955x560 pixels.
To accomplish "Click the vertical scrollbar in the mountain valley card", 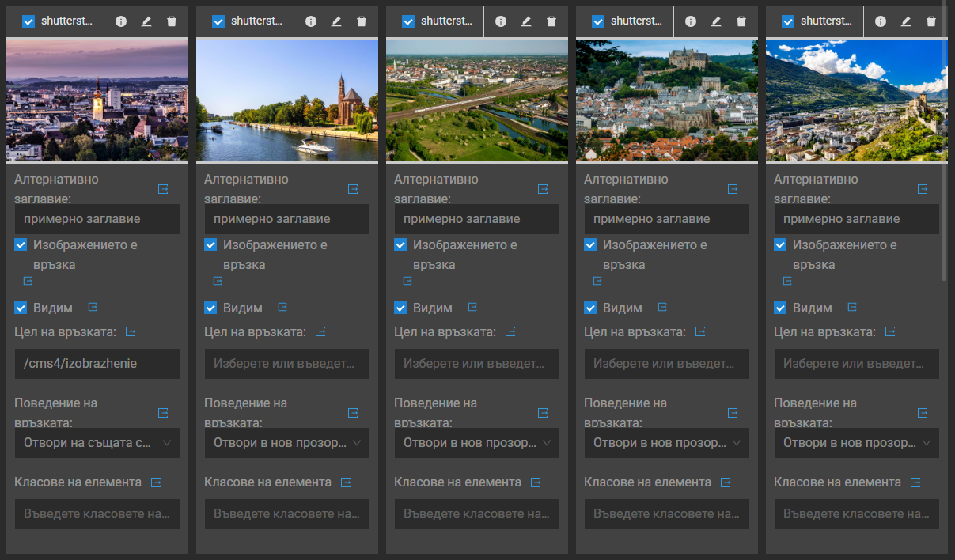I will tap(943, 158).
